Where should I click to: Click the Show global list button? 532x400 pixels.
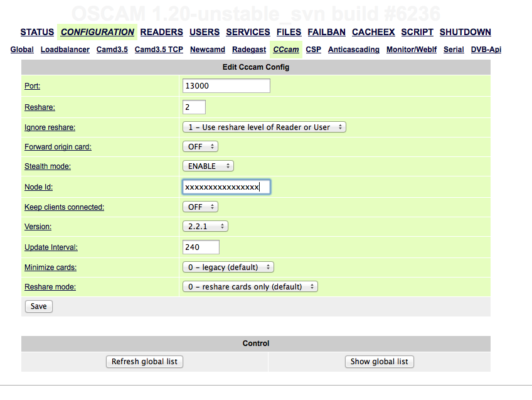pyautogui.click(x=380, y=362)
